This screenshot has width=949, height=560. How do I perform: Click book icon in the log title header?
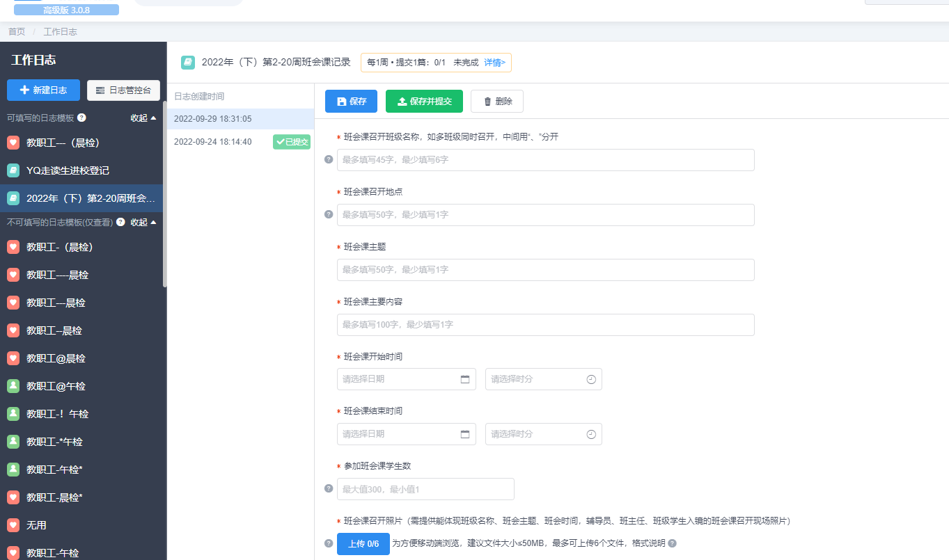pyautogui.click(x=188, y=62)
